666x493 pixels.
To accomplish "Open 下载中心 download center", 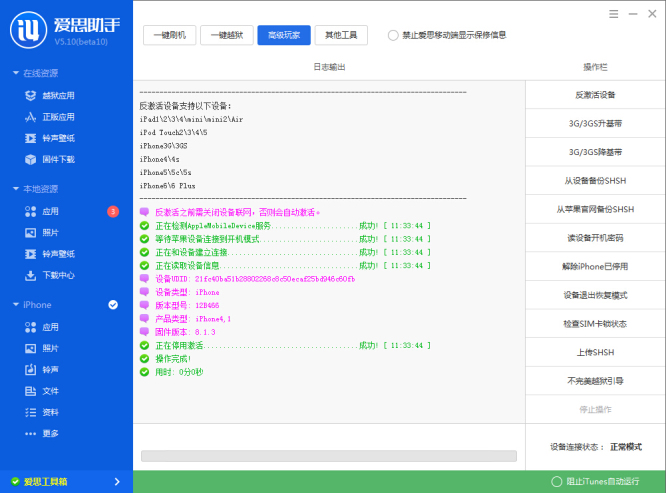I will (x=57, y=275).
